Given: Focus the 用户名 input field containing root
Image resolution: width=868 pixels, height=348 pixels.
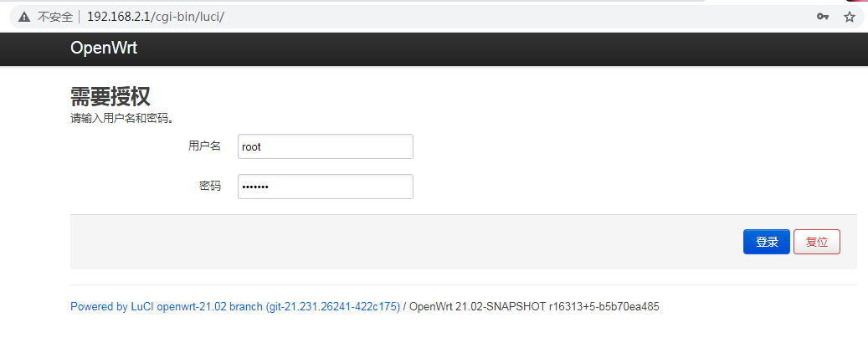Looking at the screenshot, I should [325, 146].
